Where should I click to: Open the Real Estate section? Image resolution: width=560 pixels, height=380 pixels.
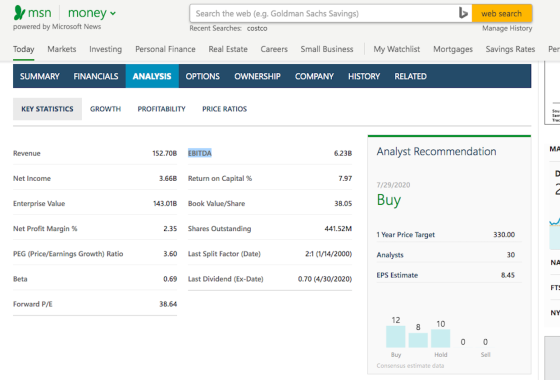[228, 49]
